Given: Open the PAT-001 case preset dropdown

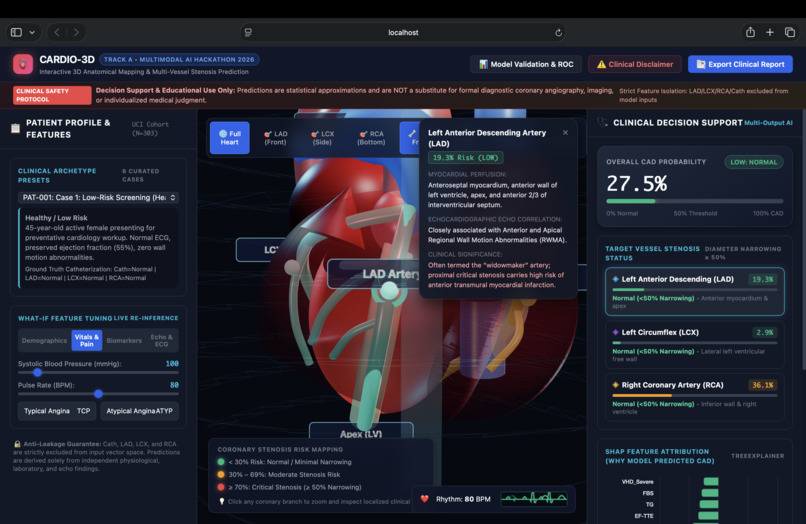Looking at the screenshot, I should click(x=99, y=197).
